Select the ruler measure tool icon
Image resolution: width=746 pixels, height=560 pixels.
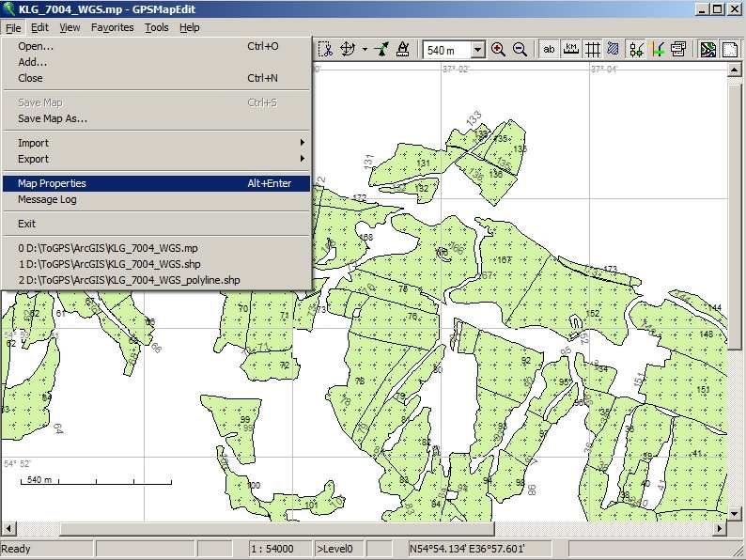tap(403, 50)
